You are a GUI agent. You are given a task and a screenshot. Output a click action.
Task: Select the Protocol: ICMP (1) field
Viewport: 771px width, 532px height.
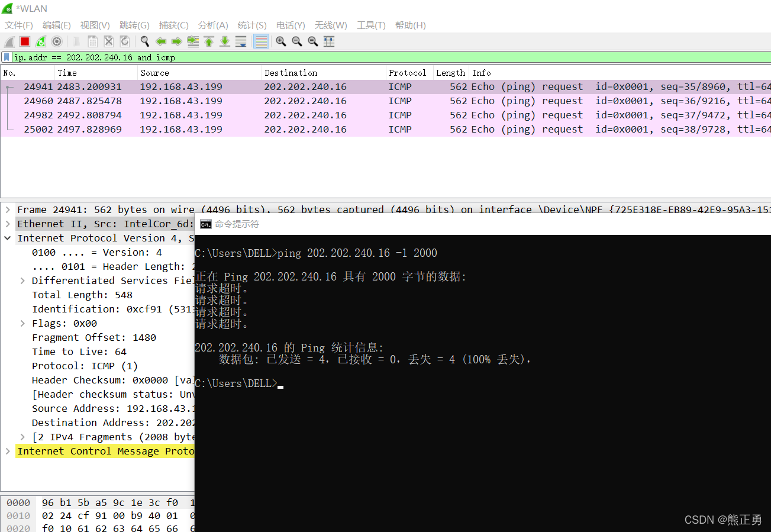pos(85,366)
